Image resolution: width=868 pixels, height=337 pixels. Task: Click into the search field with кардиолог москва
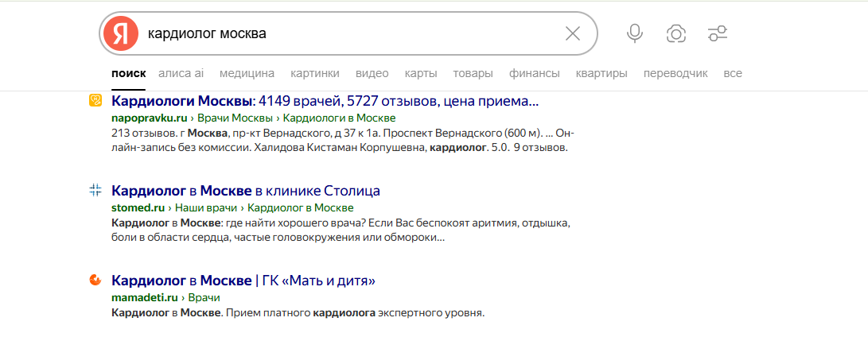[348, 33]
